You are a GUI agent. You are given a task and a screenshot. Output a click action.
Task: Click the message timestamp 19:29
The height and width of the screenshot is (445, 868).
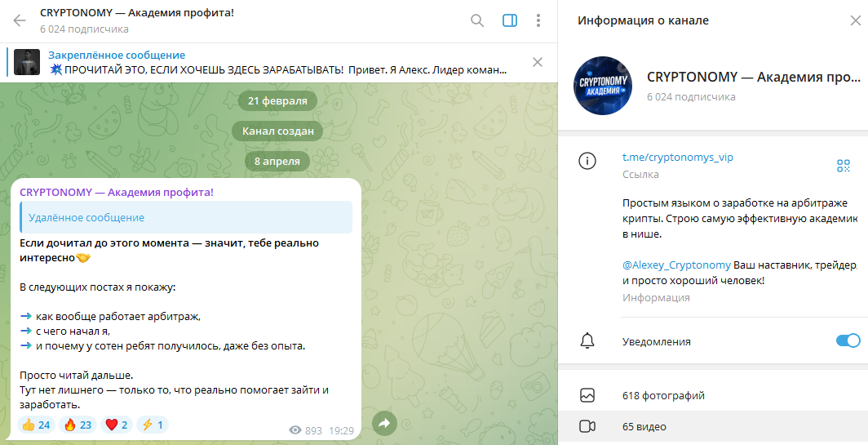tap(341, 430)
